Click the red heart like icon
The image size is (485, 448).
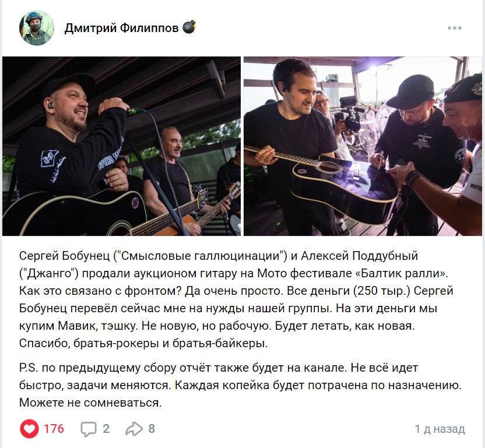click(x=29, y=429)
